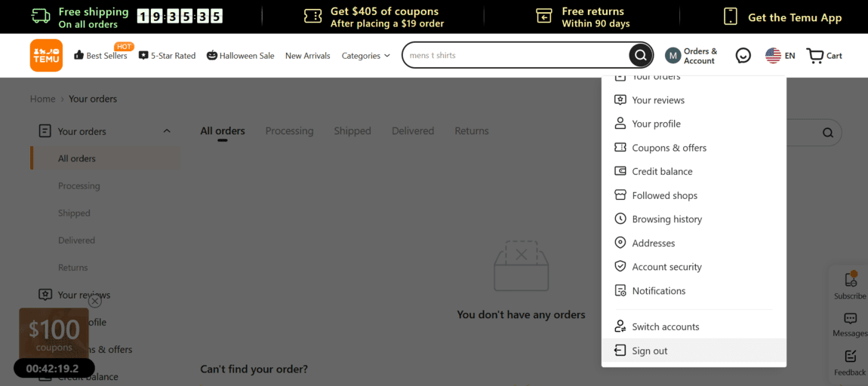Click Free returns banner

583,17
